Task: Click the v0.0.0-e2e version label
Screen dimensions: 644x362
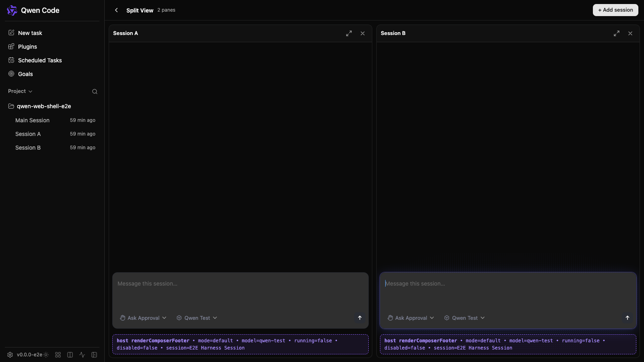Action: 29,355
